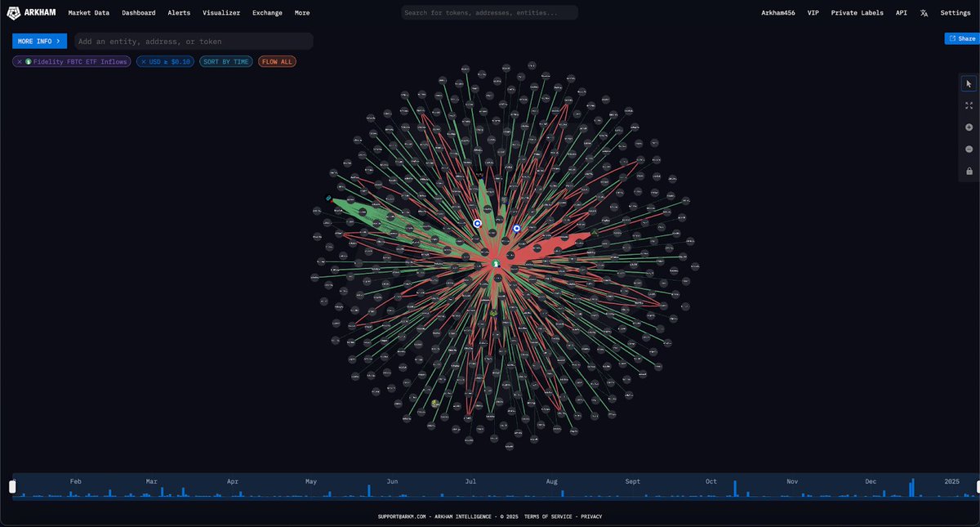Switch to the Visualizer page
The image size is (980, 527).
tap(221, 13)
